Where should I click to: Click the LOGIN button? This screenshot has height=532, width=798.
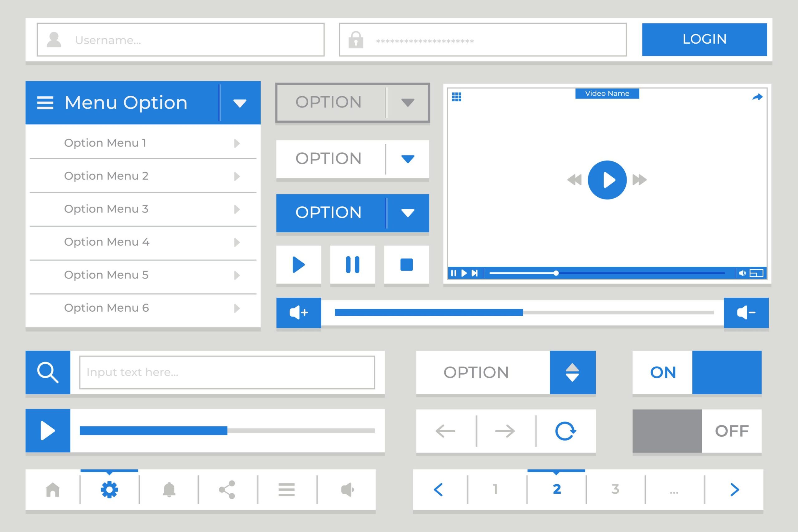pyautogui.click(x=704, y=39)
